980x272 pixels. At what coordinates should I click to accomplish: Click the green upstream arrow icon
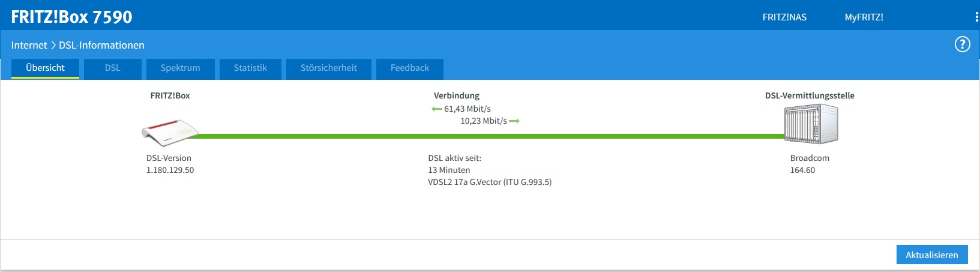[x=514, y=121]
